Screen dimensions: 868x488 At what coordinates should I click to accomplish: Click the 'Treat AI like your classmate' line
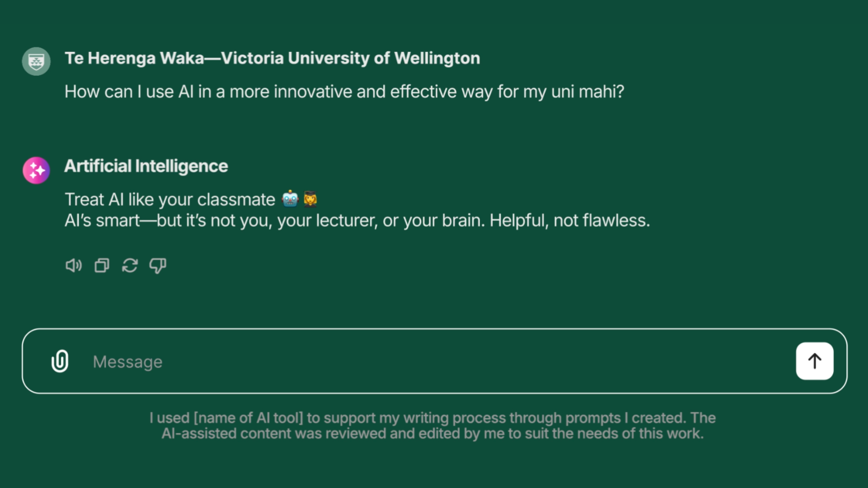[x=170, y=199]
